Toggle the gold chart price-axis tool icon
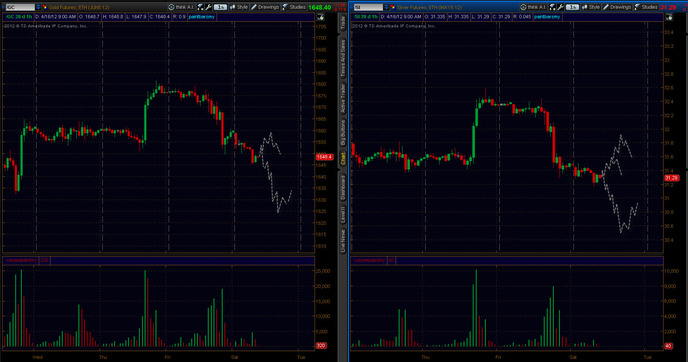Viewport: 688px width, 362px height. (x=321, y=17)
